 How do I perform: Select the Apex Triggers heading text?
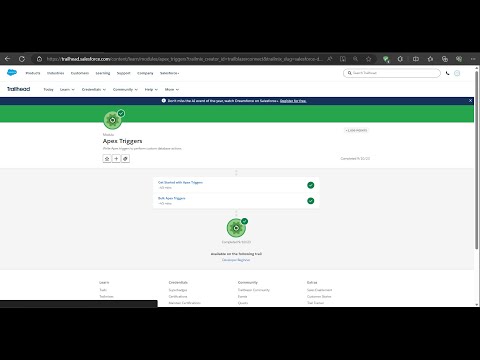coord(122,141)
